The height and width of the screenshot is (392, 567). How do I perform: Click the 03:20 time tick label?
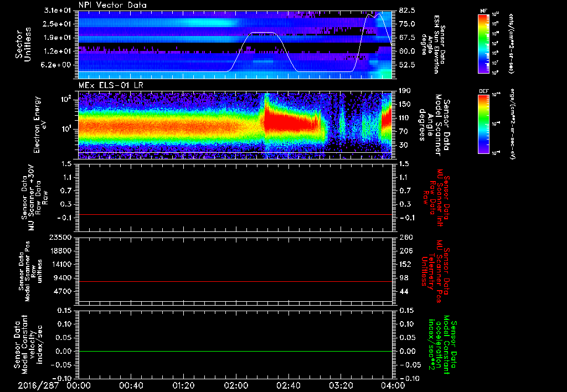pyautogui.click(x=341, y=386)
